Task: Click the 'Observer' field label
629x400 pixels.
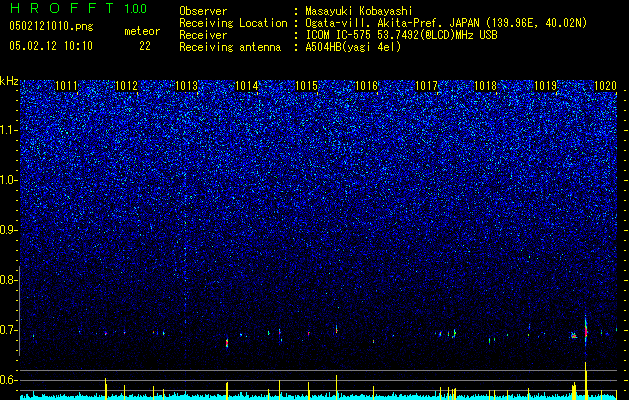Action: (x=203, y=11)
